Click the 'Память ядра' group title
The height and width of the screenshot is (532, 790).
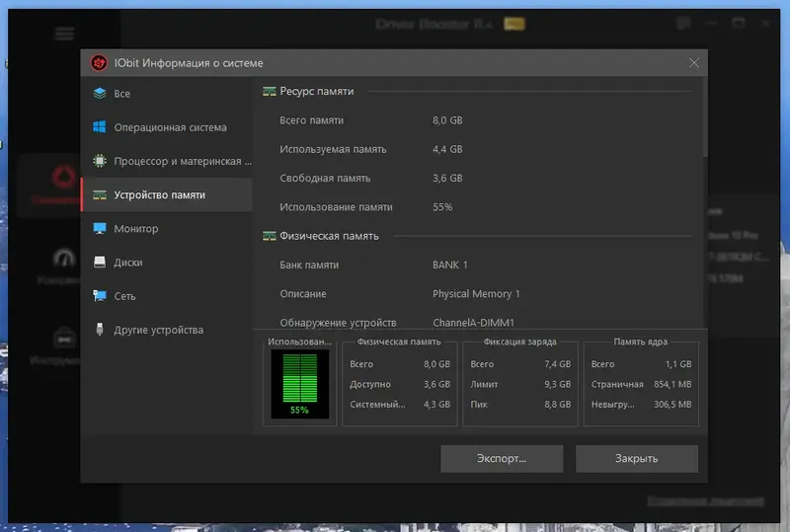point(640,342)
